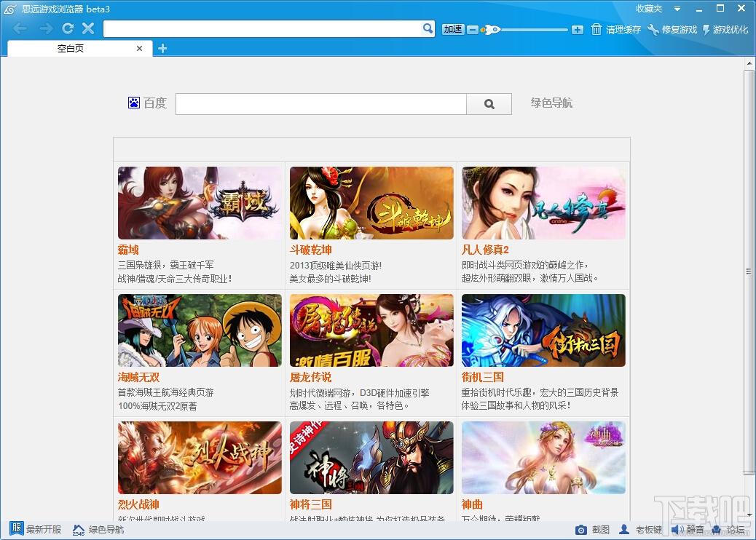Increase game speed with plus icon

(577, 30)
